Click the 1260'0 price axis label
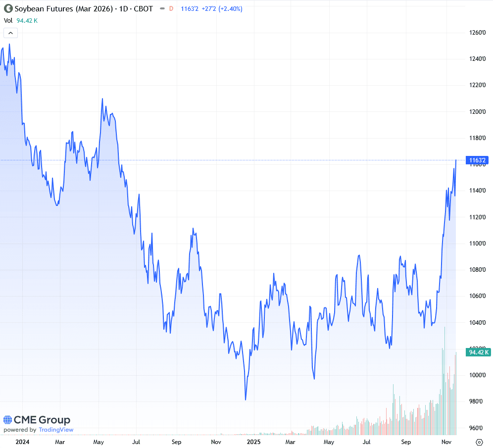493x448 pixels. click(477, 33)
